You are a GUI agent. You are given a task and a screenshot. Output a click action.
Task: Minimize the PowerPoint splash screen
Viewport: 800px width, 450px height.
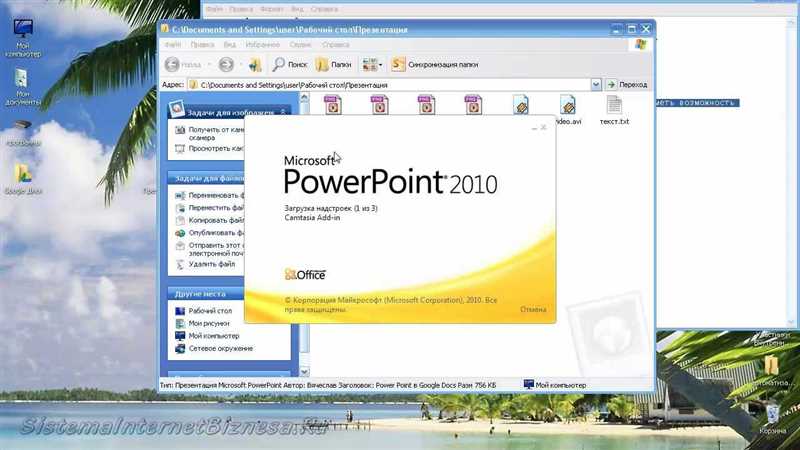(534, 128)
